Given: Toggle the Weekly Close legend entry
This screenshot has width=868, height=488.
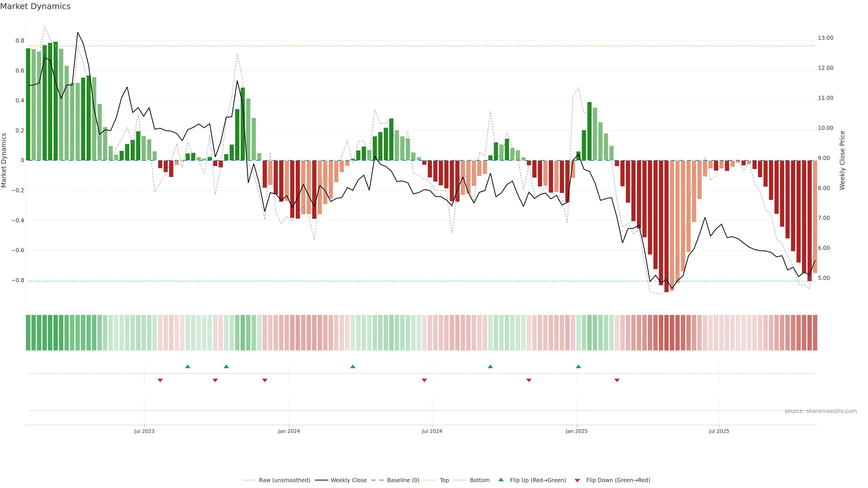Looking at the screenshot, I should 348,480.
